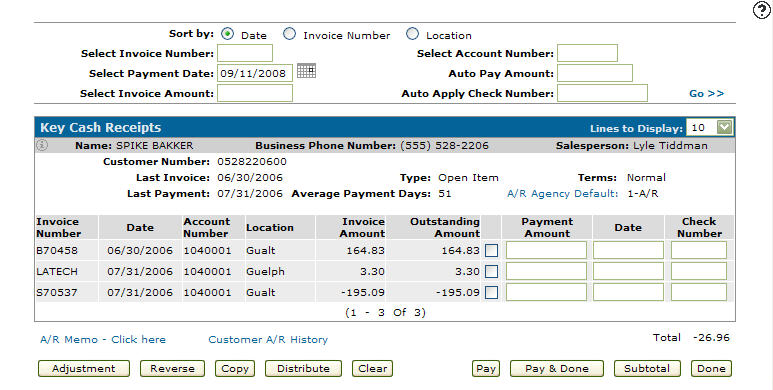Open A/R Agency Default link
The height and width of the screenshot is (390, 773).
click(562, 194)
